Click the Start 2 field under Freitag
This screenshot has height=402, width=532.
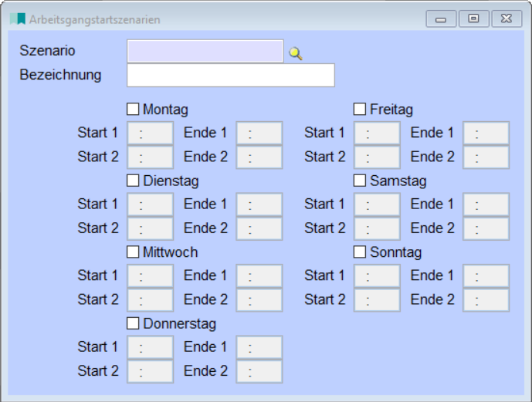pos(377,157)
